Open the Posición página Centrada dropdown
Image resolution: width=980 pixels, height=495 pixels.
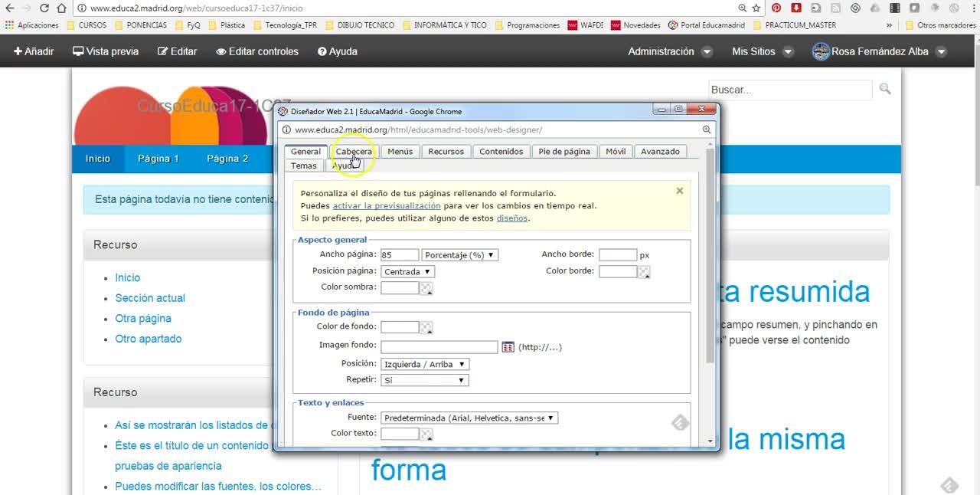coord(407,271)
